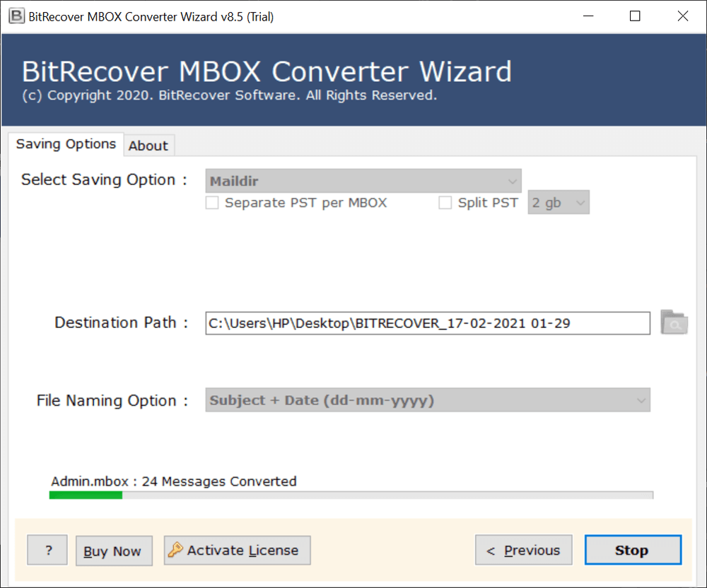The height and width of the screenshot is (588, 707).
Task: Click into the Destination Path text field
Action: pyautogui.click(x=428, y=323)
